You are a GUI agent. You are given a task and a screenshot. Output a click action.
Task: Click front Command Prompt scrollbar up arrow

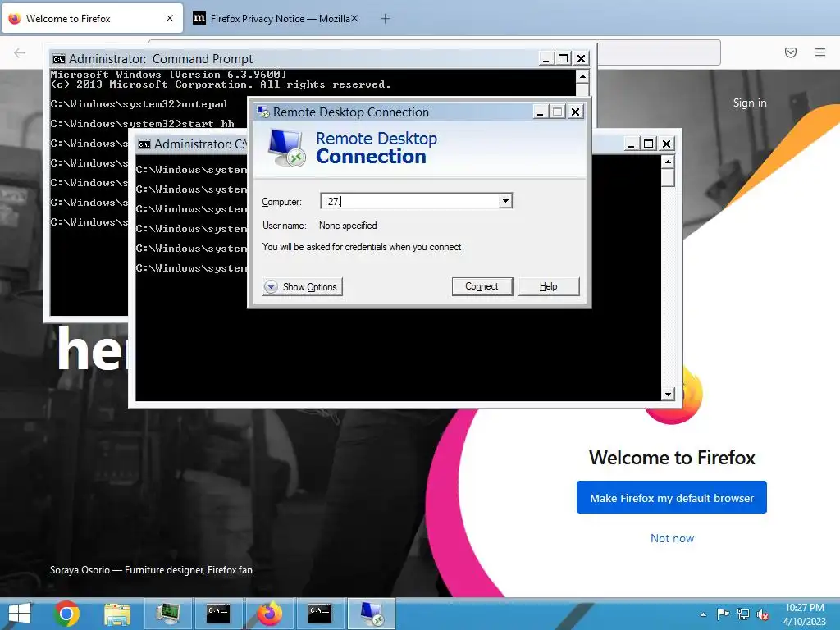[668, 162]
